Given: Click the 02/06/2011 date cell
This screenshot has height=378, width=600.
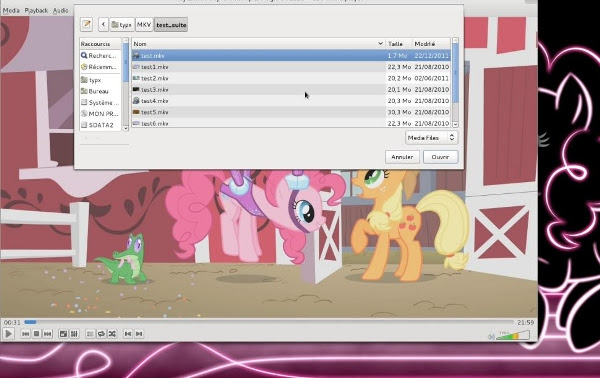Looking at the screenshot, I should pos(432,78).
